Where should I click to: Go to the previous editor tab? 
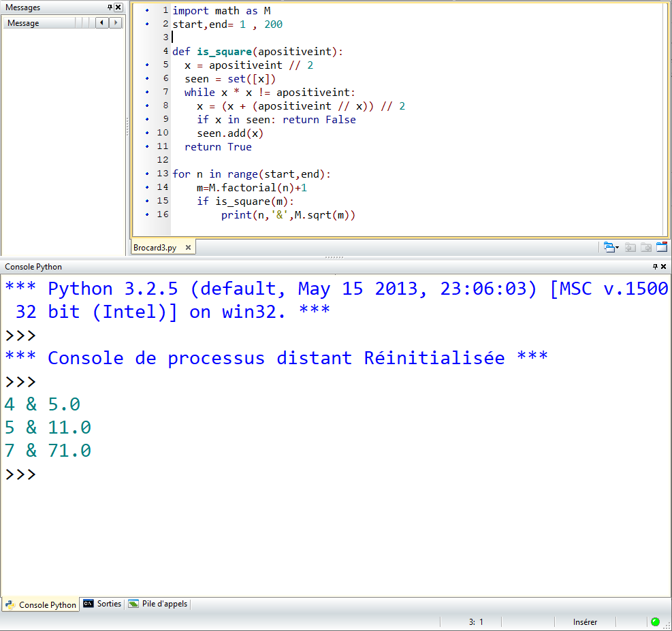(630, 247)
